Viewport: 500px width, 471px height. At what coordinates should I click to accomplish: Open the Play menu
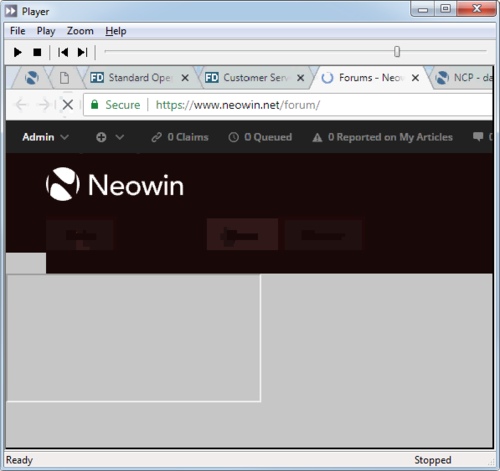point(46,31)
